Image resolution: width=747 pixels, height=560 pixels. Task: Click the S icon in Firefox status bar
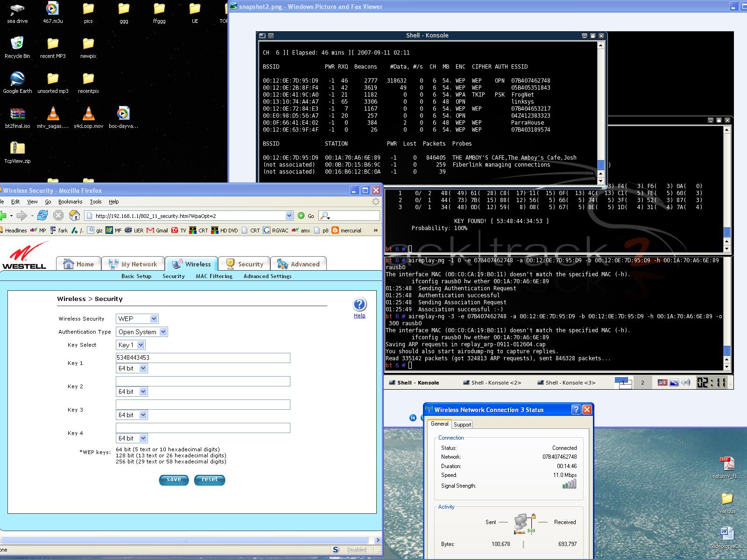tap(336, 550)
